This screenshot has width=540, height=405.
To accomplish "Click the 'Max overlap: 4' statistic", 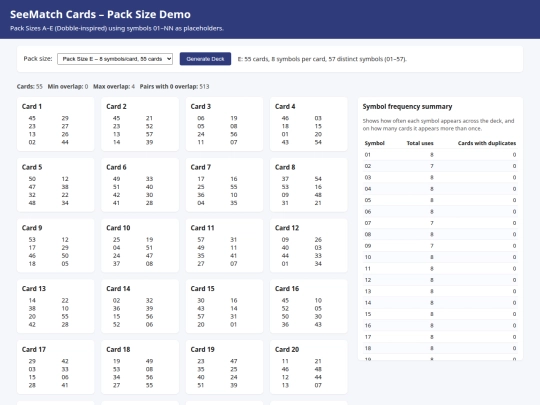I will (114, 86).
